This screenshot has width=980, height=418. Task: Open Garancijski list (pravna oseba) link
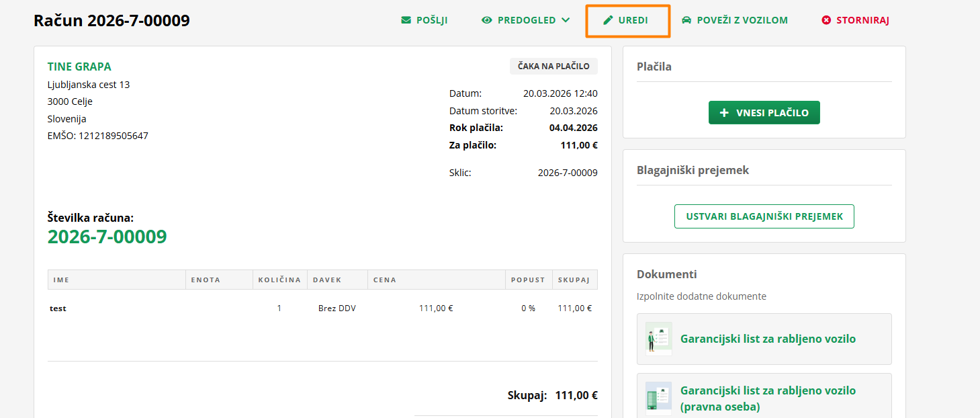tap(768, 399)
